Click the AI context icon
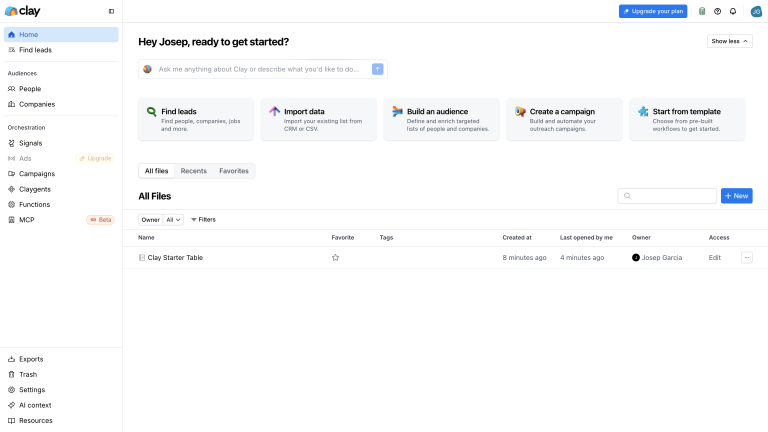Image resolution: width=768 pixels, height=432 pixels. (x=11, y=405)
